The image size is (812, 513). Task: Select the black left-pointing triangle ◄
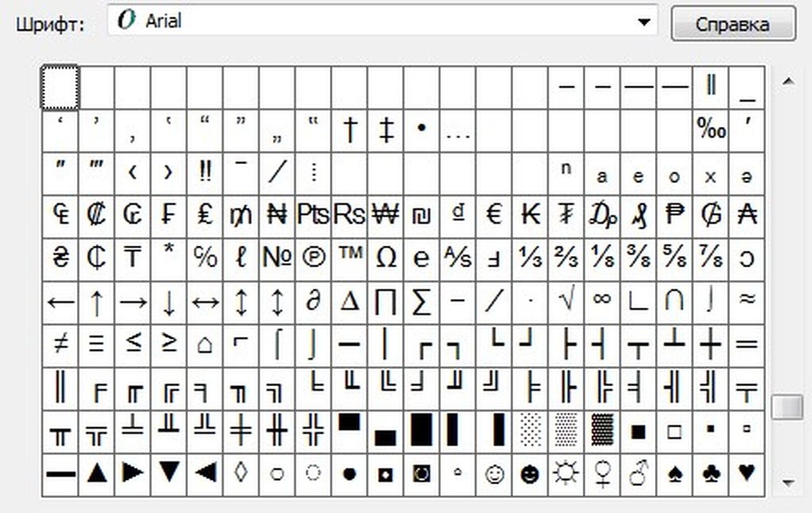205,474
